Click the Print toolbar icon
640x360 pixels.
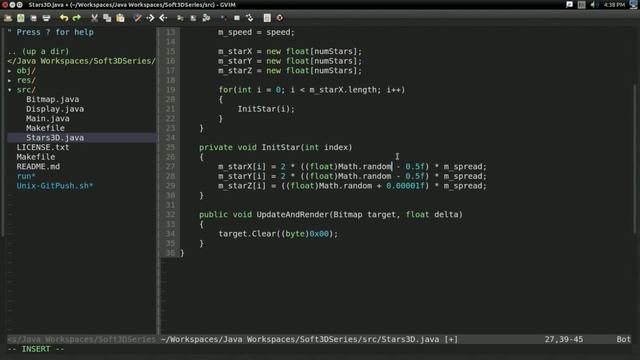46,18
